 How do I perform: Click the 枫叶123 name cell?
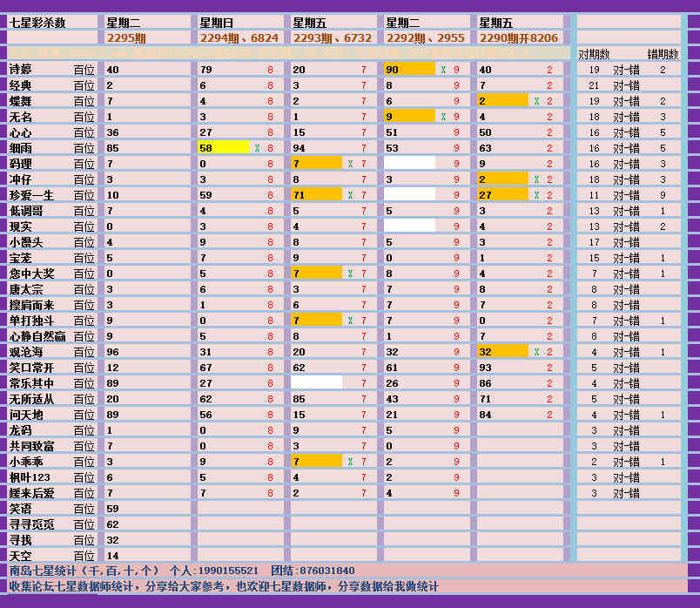[30, 477]
